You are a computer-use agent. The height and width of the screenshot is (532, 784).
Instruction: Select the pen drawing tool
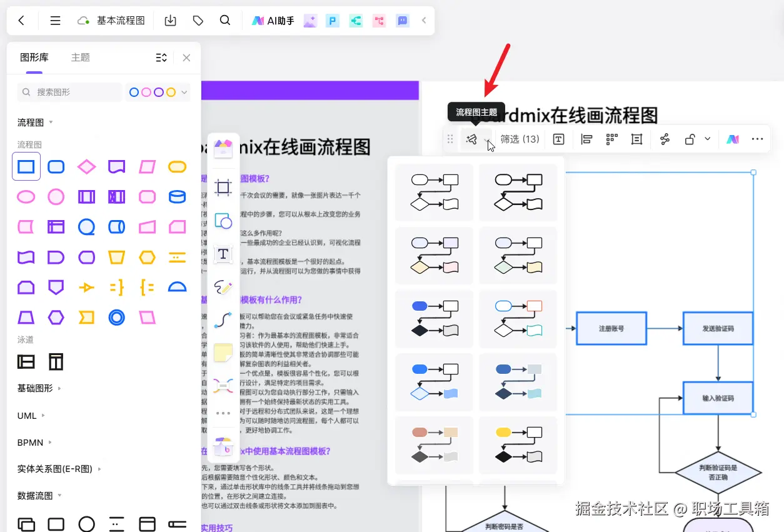(x=223, y=287)
